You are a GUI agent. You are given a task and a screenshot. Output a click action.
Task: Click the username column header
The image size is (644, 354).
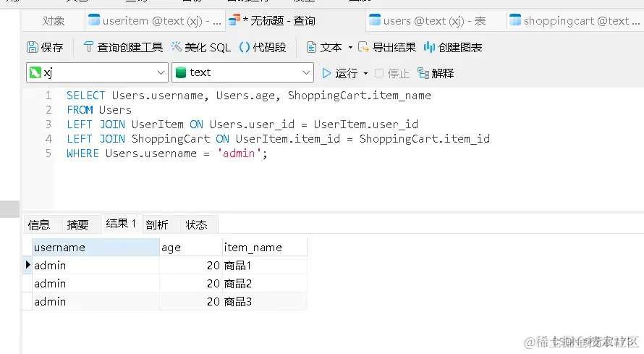coord(96,248)
